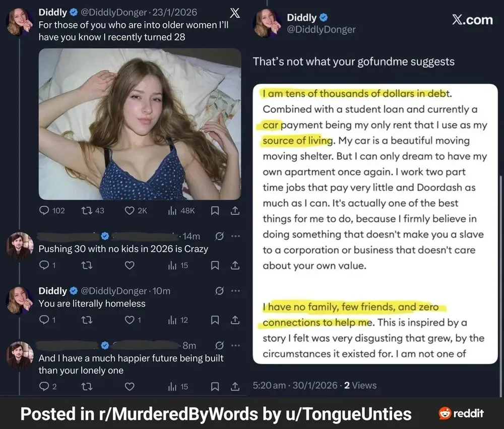
Task: Click the X logo above the photo
Action: point(234,14)
